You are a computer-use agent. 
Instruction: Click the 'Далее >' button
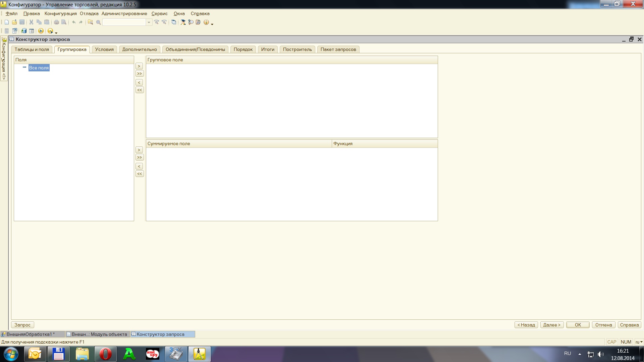pyautogui.click(x=552, y=325)
